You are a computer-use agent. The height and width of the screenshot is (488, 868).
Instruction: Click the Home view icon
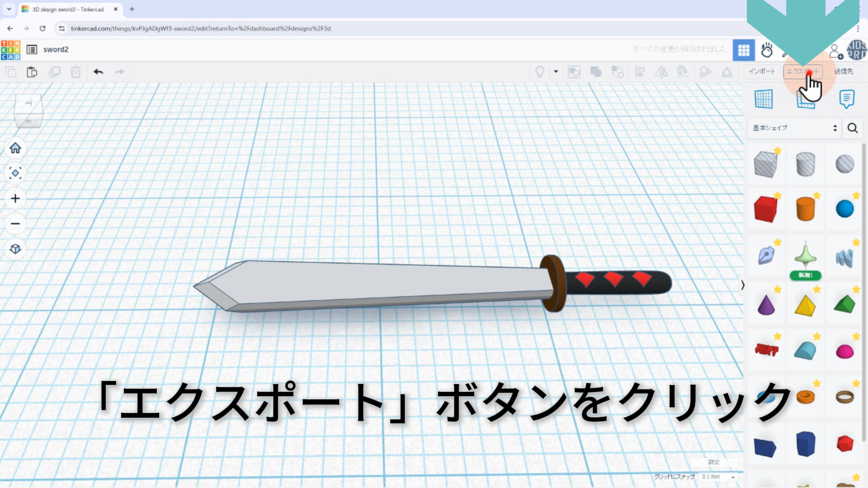click(x=15, y=148)
